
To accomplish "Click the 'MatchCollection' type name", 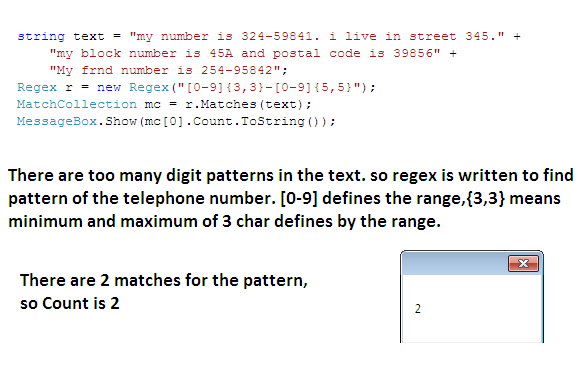I will coord(77,104).
